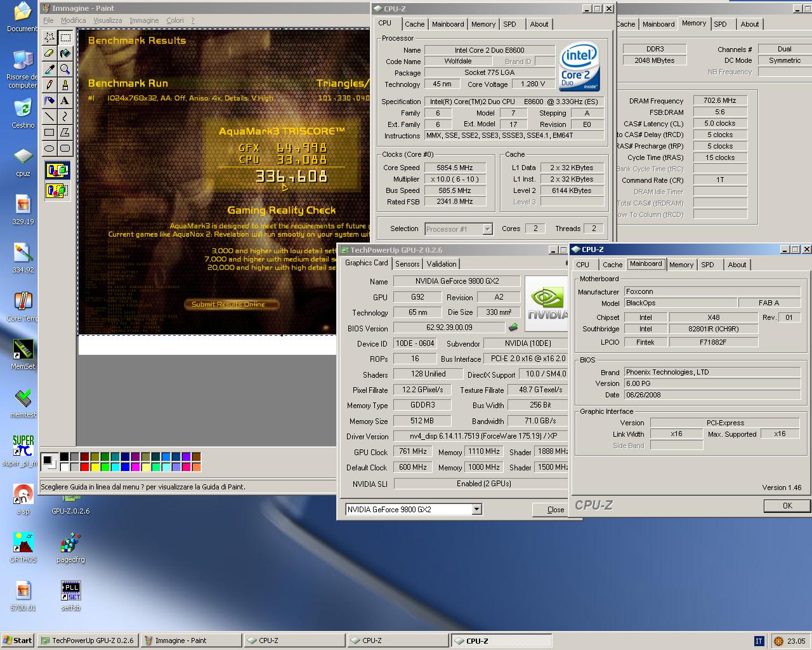Viewport: 812px width, 650px height.
Task: Pick the red swatch in Paint's palette
Action: [x=84, y=467]
